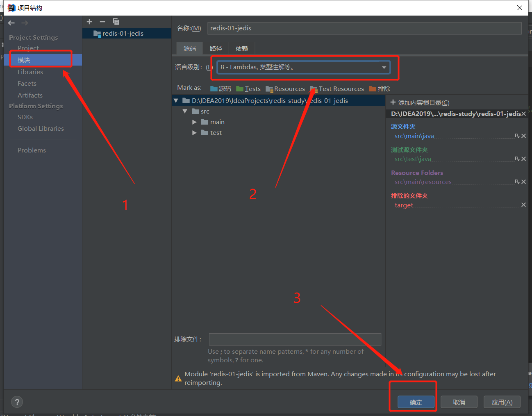Mark folder as Test Resources
532x416 pixels.
[x=337, y=89]
